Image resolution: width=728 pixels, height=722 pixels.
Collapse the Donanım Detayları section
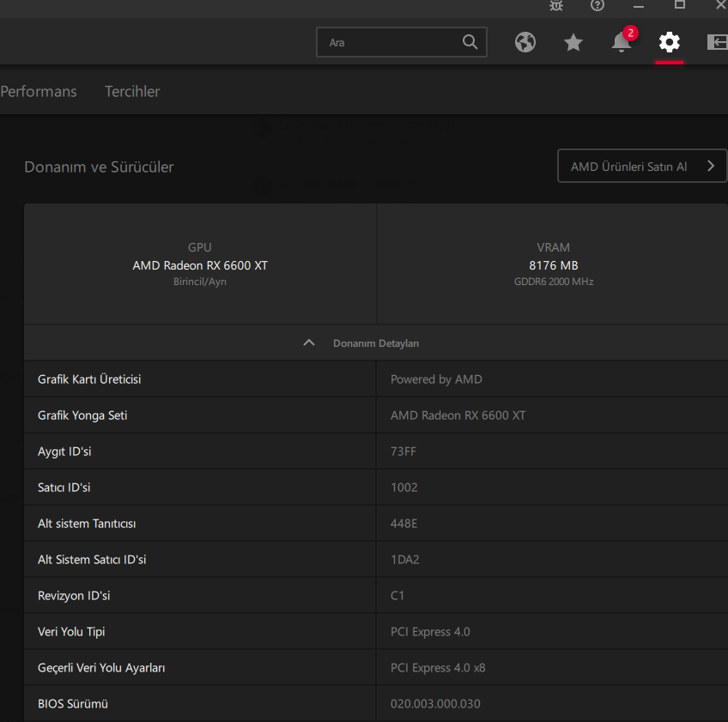(375, 343)
